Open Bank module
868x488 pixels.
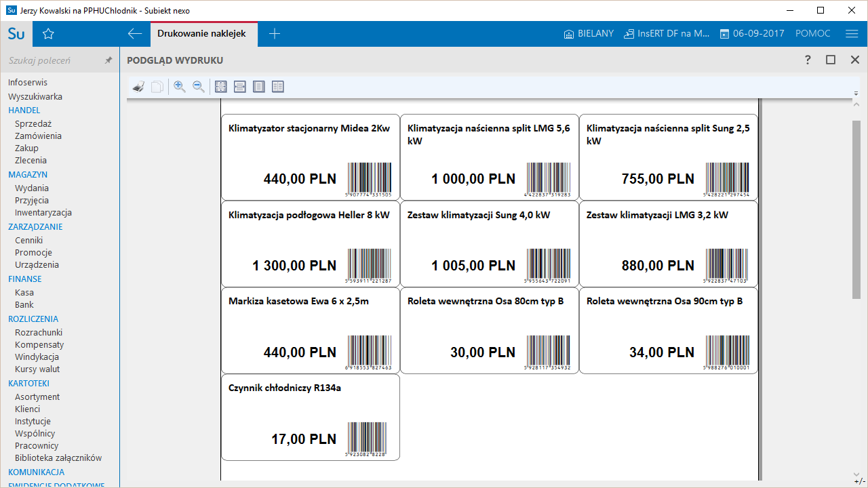[x=24, y=305]
